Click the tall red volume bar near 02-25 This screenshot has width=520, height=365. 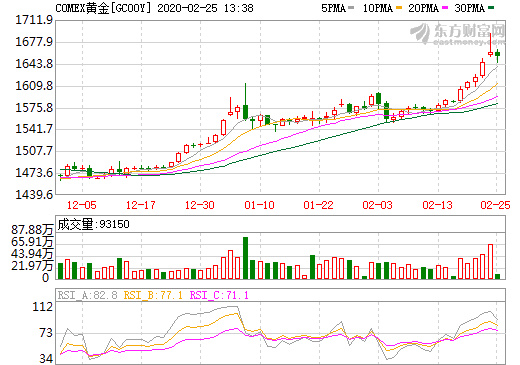click(x=490, y=262)
